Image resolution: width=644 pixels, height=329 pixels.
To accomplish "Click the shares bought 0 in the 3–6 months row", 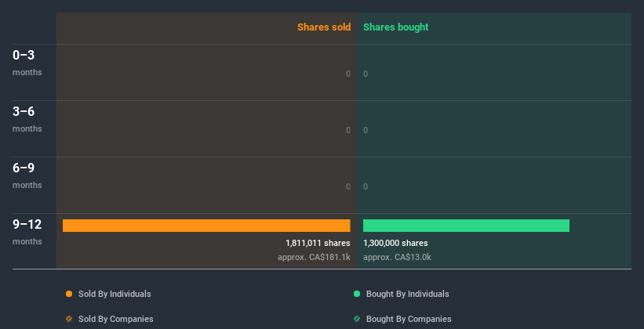I will [366, 130].
